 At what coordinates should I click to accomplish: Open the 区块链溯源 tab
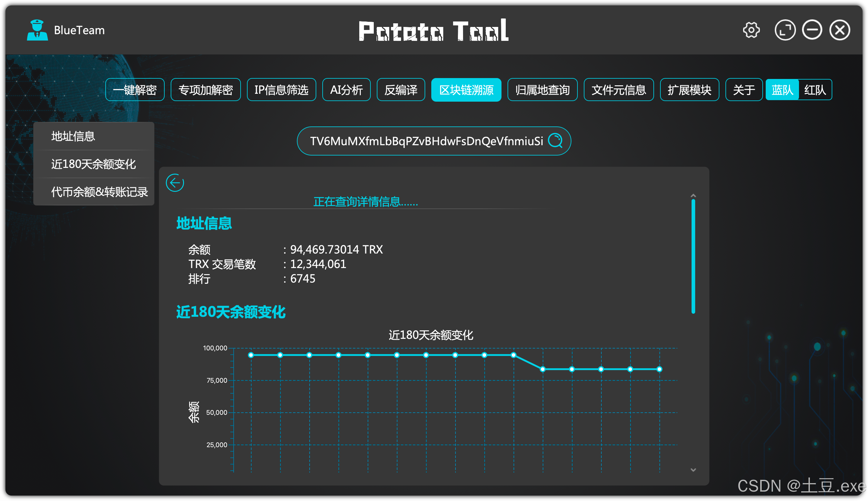pos(466,90)
